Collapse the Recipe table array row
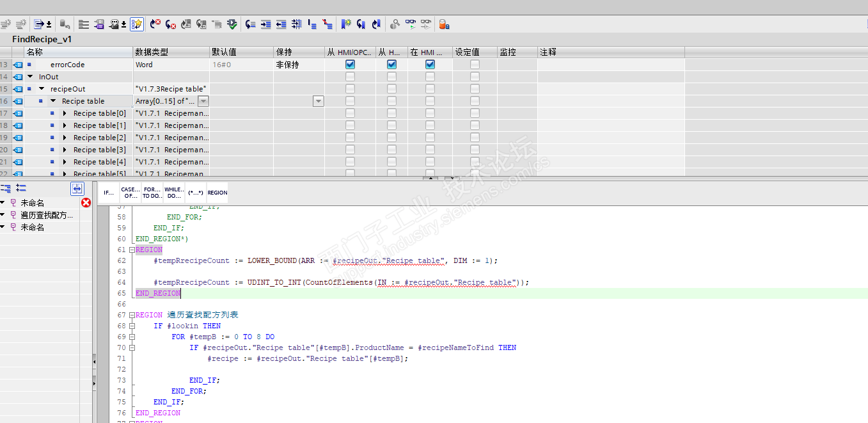The image size is (868, 423). 53,101
